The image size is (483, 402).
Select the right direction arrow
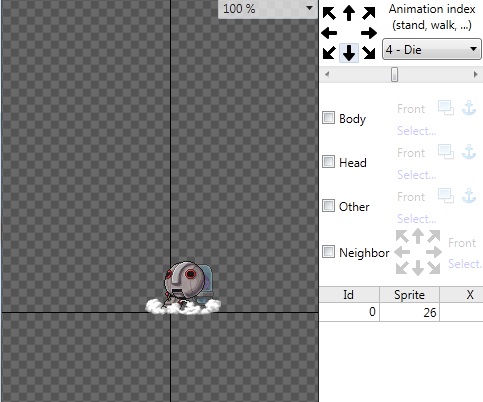tap(369, 33)
